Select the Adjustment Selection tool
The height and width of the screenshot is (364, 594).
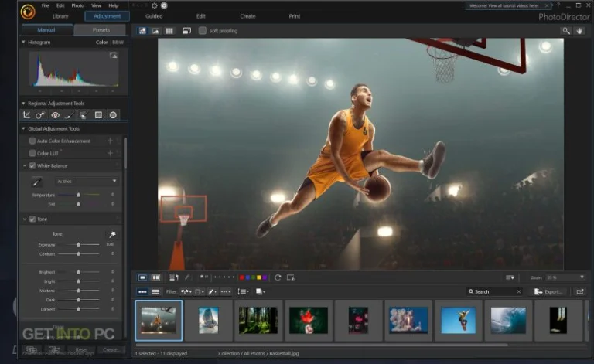click(84, 115)
